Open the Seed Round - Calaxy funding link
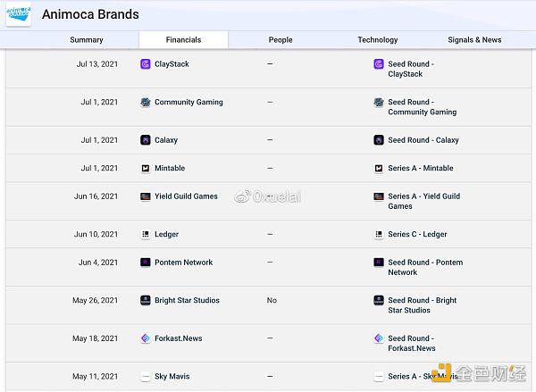The image size is (536, 392). click(x=423, y=140)
